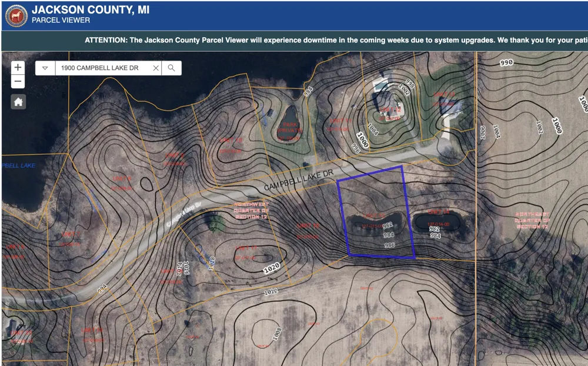
Task: Click the ATTENTION downtime banner text
Action: (x=336, y=40)
